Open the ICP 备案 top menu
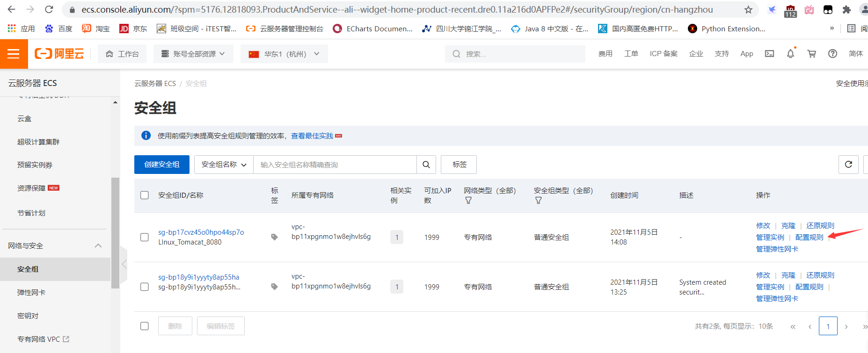Screen dimensions: 868x353 (x=664, y=54)
